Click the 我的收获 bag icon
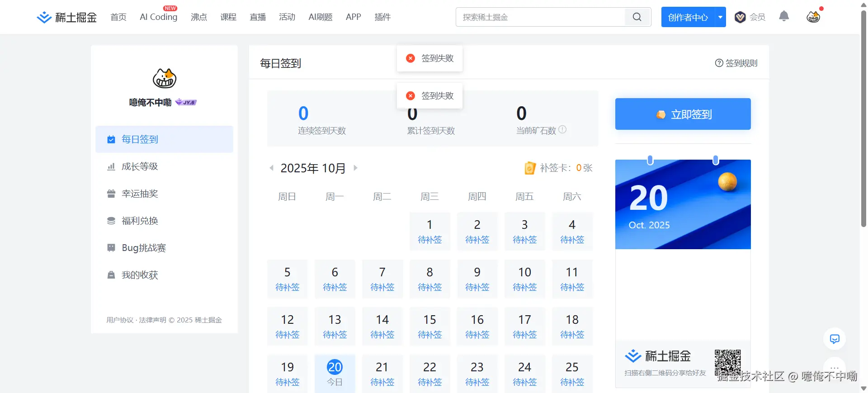 tap(111, 275)
